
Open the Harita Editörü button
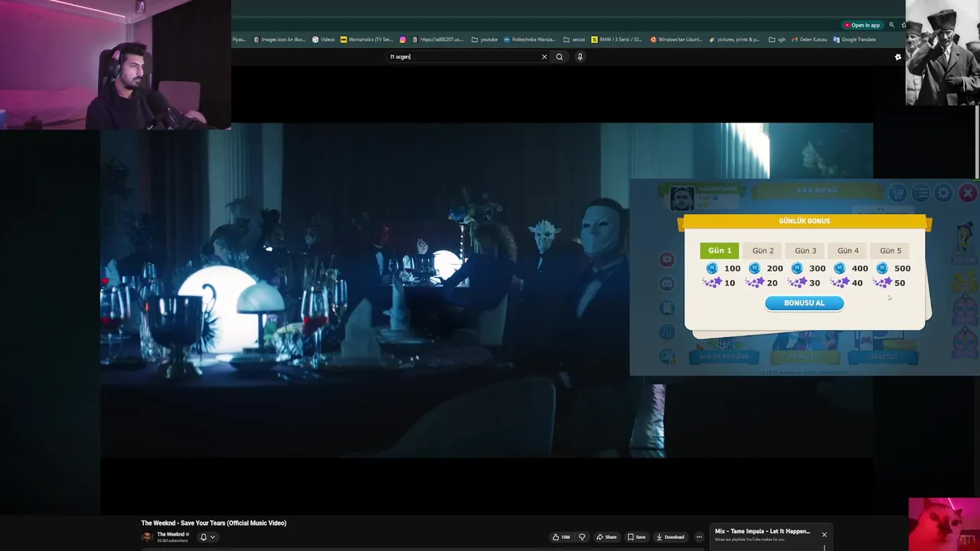pos(724,357)
